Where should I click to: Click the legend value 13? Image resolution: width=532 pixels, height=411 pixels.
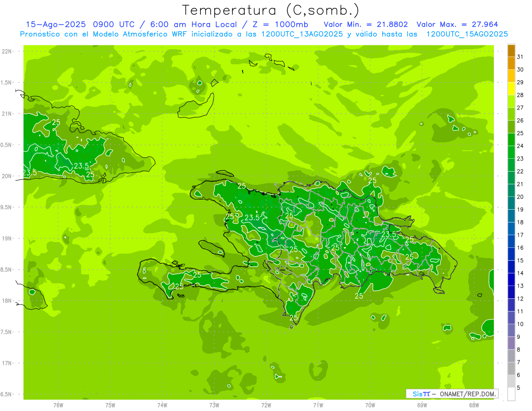click(520, 286)
